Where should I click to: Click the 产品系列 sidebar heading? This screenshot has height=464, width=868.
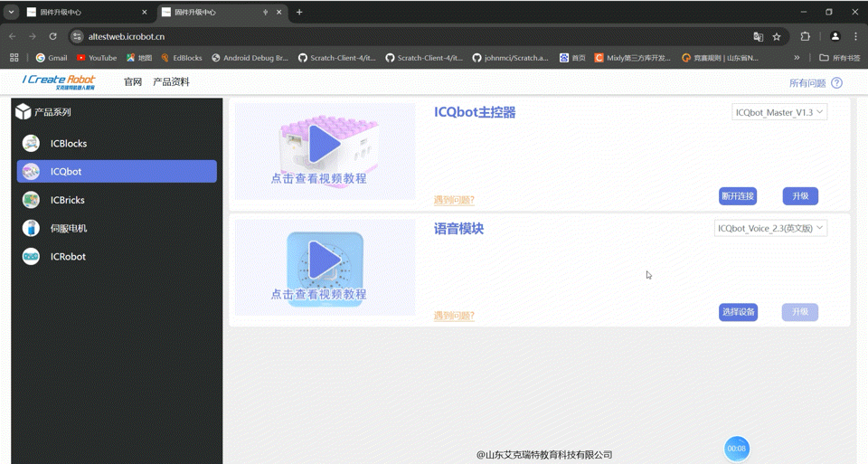(52, 112)
